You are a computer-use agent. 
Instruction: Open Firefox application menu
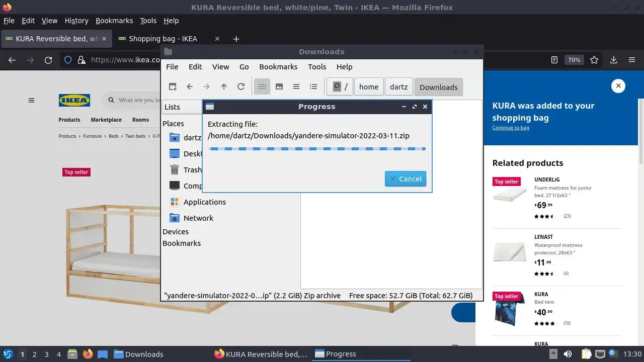632,60
